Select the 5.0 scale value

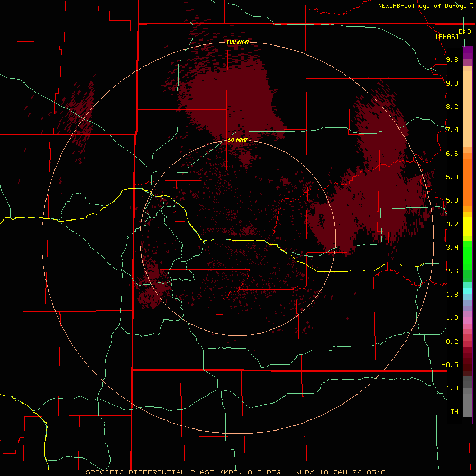coord(452,200)
